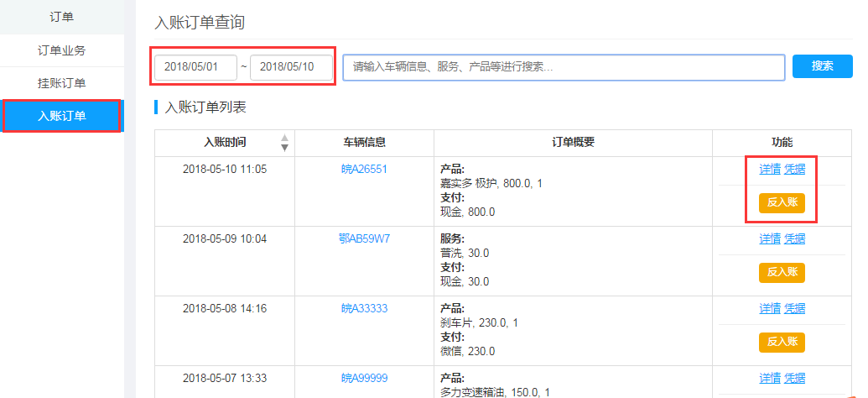This screenshot has width=868, height=398.
Task: Open vehicle link 鄂AB59W7
Action: [x=364, y=239]
